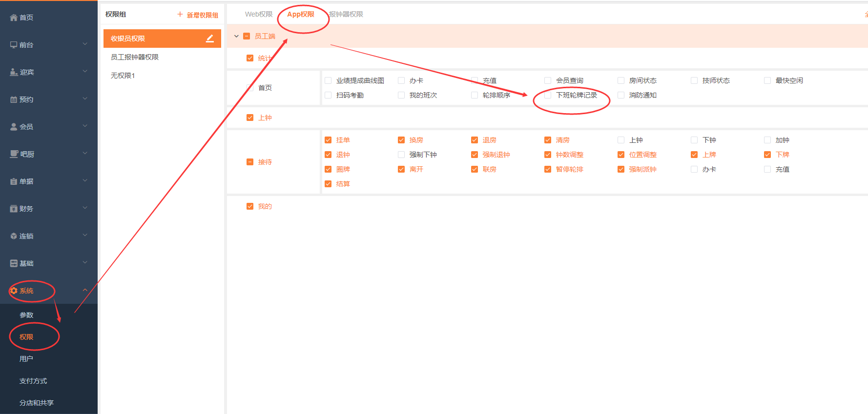868x414 pixels.
Task: Click the pencil edit icon on 收银员权限
Action: pyautogui.click(x=210, y=39)
